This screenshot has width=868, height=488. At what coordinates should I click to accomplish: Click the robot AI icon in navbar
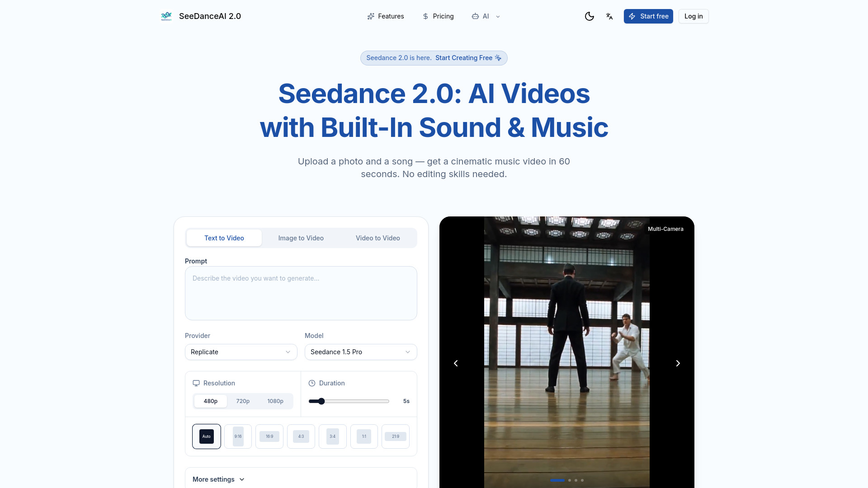click(x=476, y=16)
